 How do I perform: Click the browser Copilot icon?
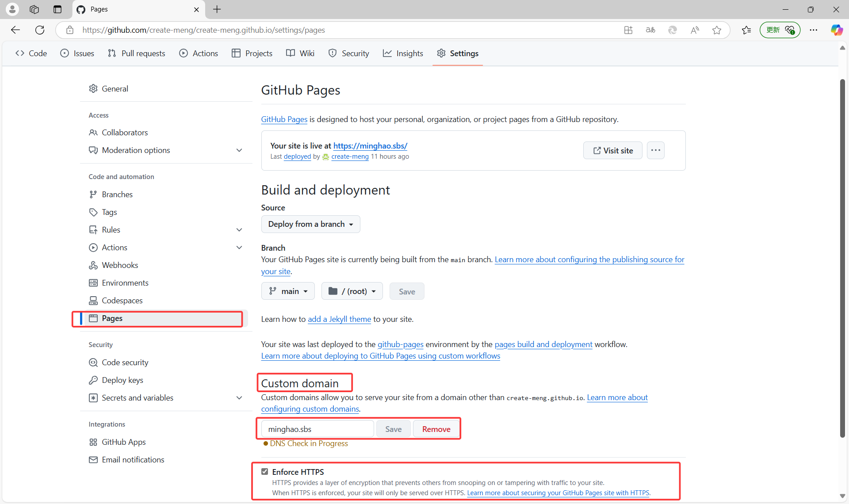click(837, 30)
